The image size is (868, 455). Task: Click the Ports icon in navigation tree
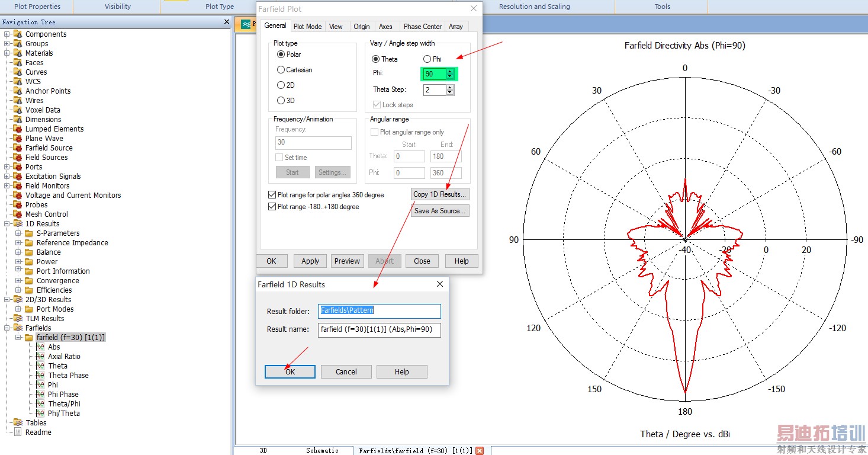click(x=18, y=167)
